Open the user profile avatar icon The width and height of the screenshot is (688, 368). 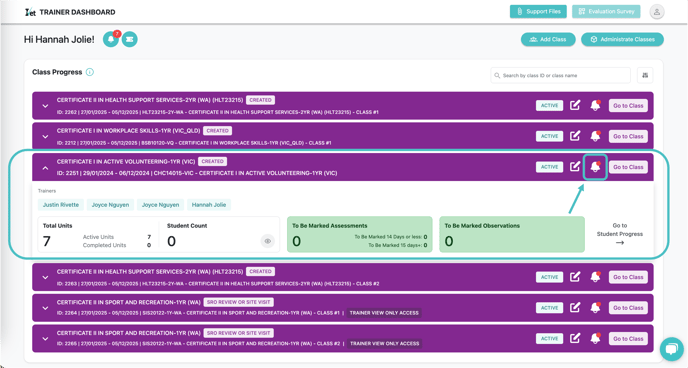[656, 12]
